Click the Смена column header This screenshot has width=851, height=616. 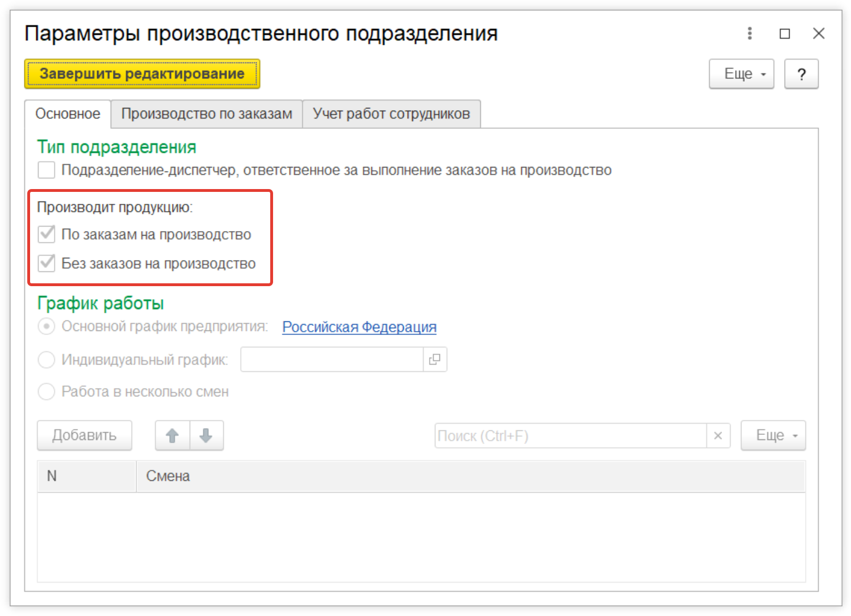click(x=471, y=476)
